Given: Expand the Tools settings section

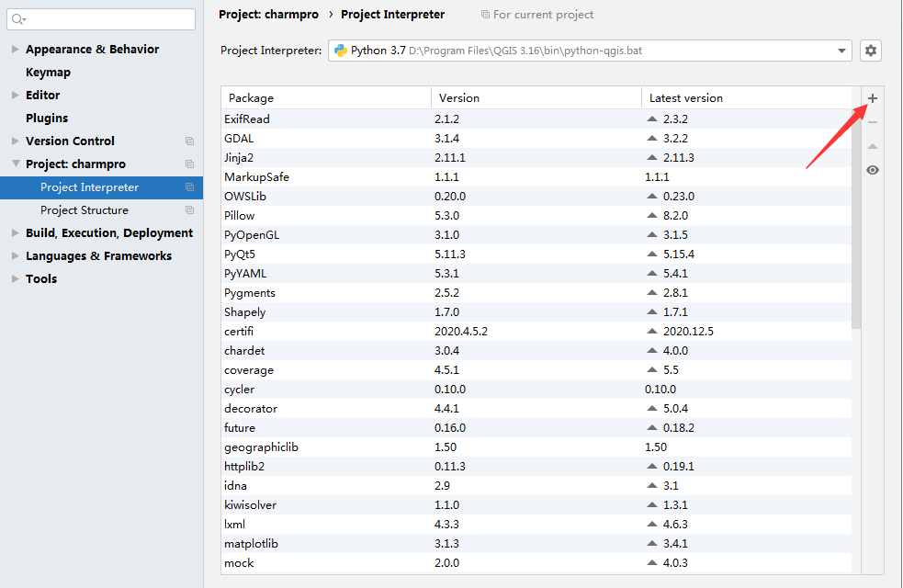Looking at the screenshot, I should click(x=16, y=278).
